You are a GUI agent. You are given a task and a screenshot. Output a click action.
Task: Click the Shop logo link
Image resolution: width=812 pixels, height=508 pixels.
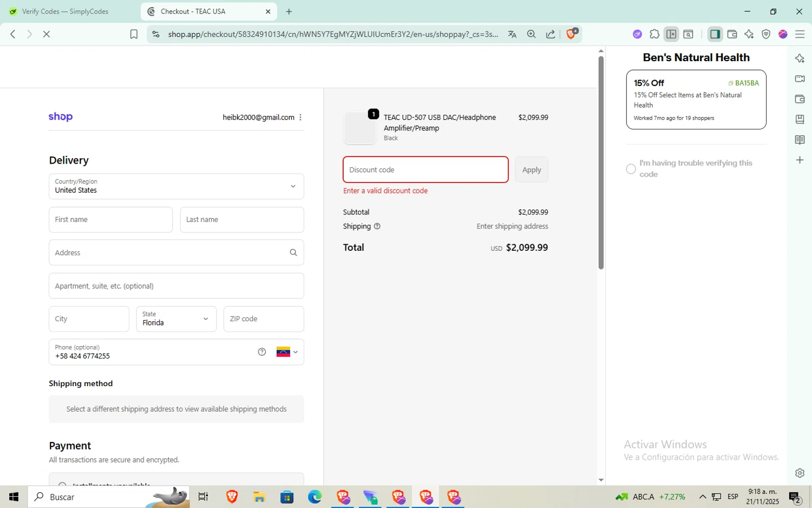tap(61, 117)
